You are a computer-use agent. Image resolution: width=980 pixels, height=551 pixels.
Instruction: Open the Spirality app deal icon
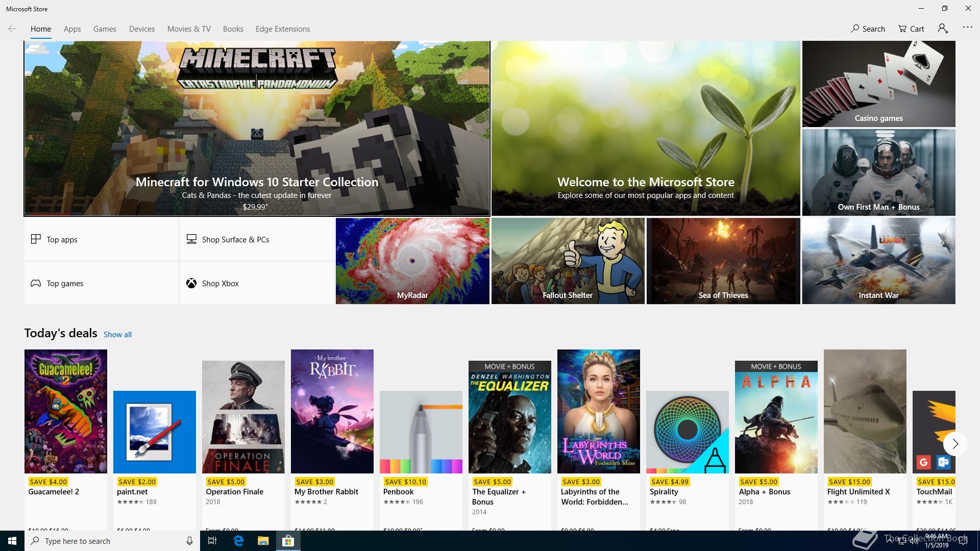click(x=688, y=432)
